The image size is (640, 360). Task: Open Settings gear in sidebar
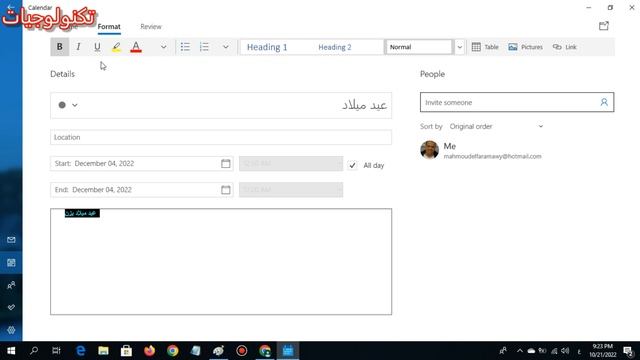pos(11,330)
